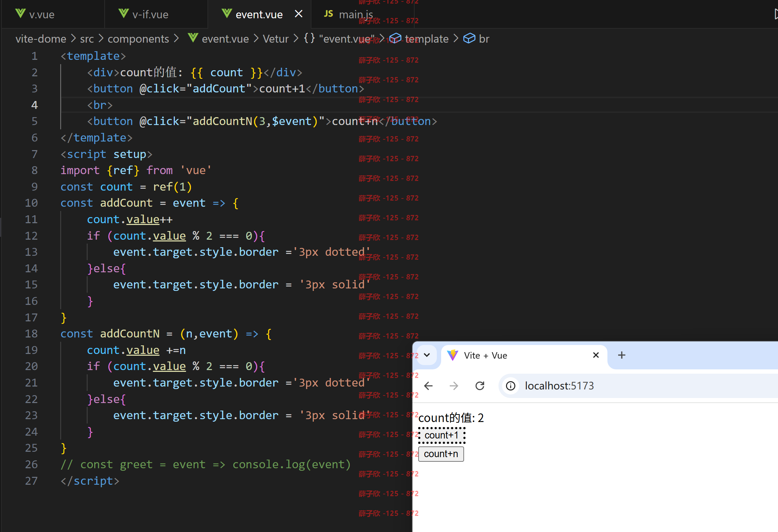Open the br breadcrumb segment
The image size is (778, 532).
tap(484, 39)
